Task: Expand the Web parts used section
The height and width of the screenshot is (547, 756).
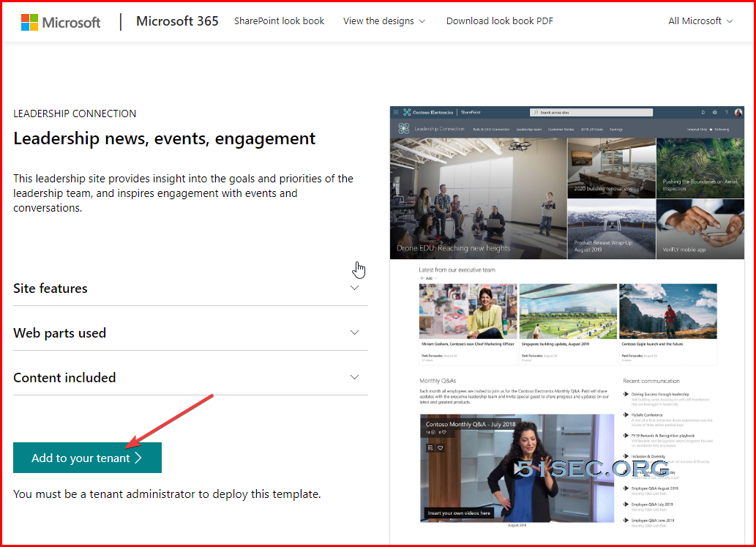Action: click(190, 333)
